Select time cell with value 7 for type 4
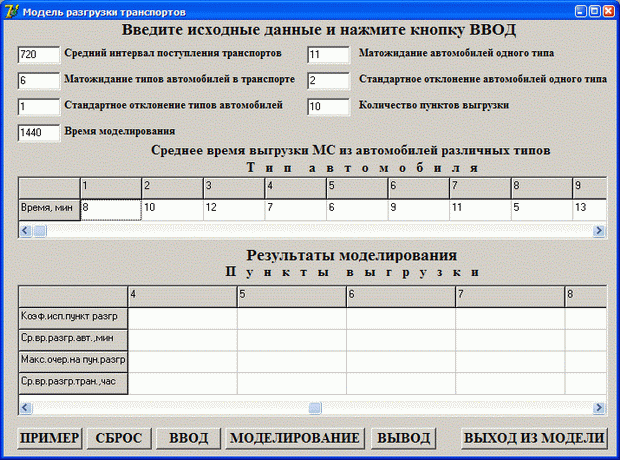The width and height of the screenshot is (620, 460). [296, 210]
